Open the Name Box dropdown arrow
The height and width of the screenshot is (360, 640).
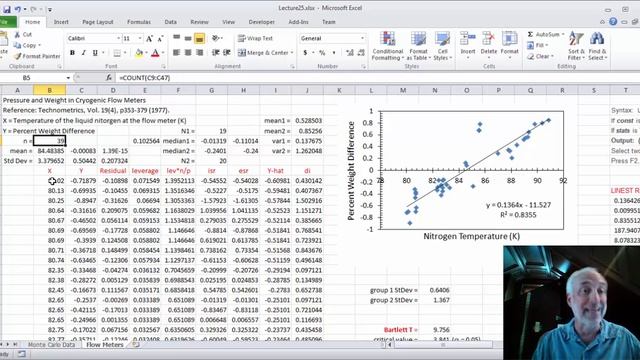tap(68, 78)
